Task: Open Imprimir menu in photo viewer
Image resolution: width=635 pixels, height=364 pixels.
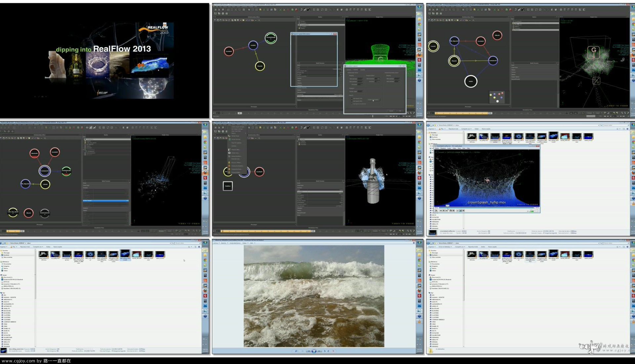Action: click(225, 243)
